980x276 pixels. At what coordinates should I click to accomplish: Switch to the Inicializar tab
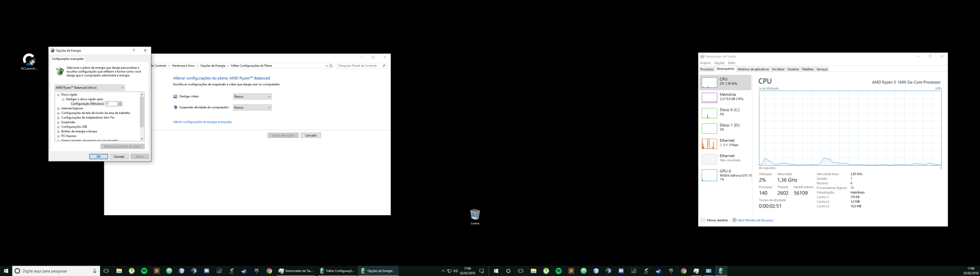(778, 69)
